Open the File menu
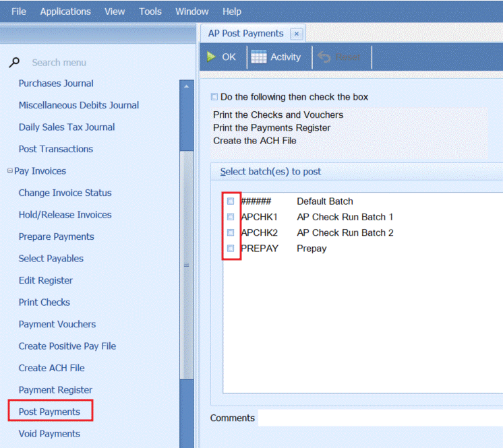This screenshot has width=503, height=448. tap(19, 11)
